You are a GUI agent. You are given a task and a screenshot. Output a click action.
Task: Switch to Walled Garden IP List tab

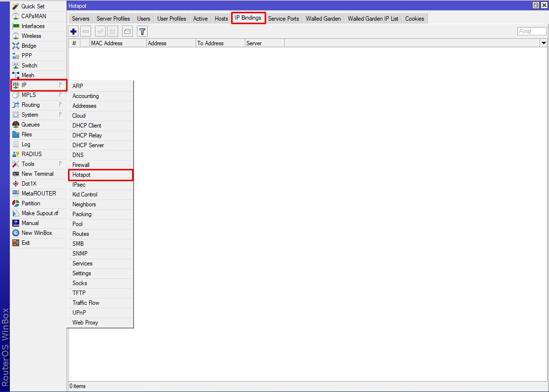pos(373,19)
